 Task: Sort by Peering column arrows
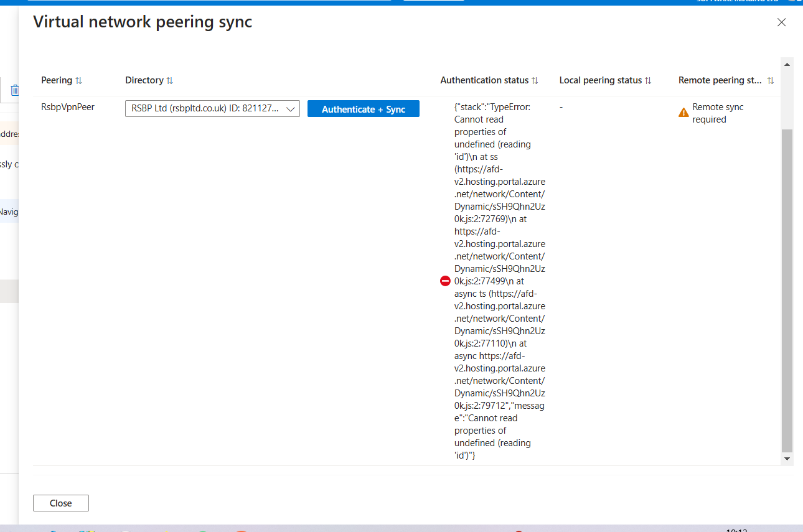tap(78, 80)
